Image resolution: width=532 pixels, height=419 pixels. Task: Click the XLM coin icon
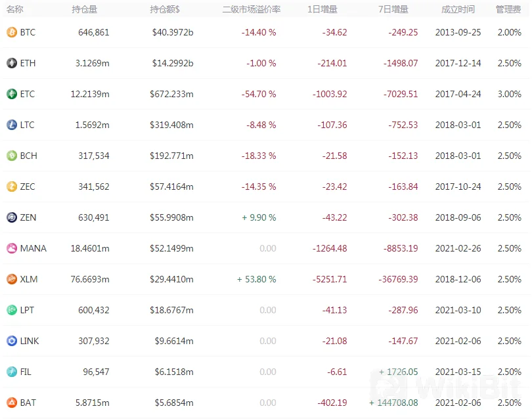(x=12, y=279)
